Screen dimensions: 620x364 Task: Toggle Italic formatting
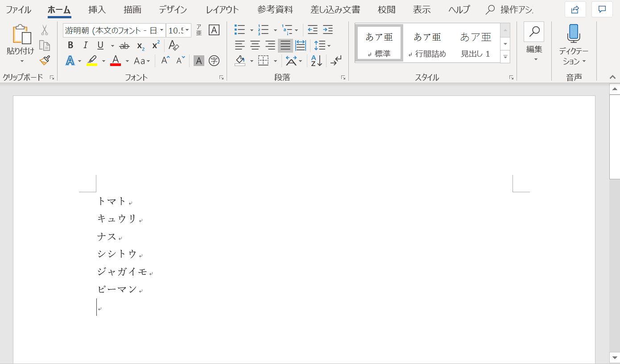pyautogui.click(x=85, y=45)
